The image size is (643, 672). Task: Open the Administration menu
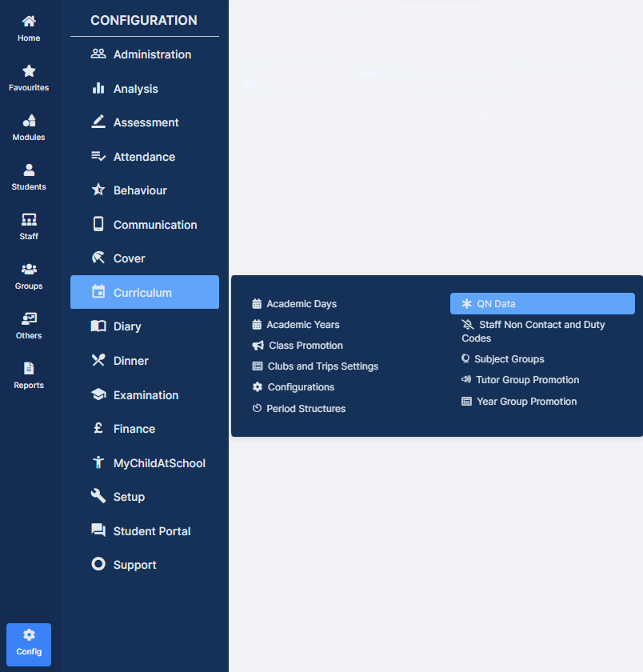(145, 54)
